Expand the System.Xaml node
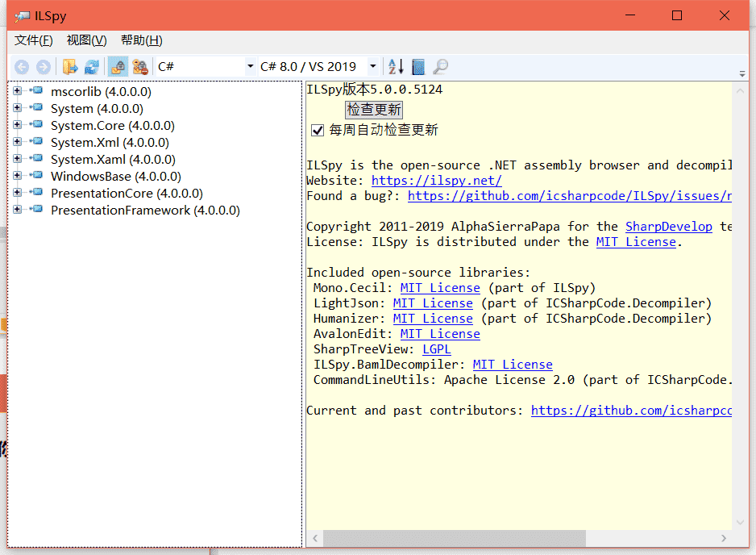756x555 pixels. point(18,158)
